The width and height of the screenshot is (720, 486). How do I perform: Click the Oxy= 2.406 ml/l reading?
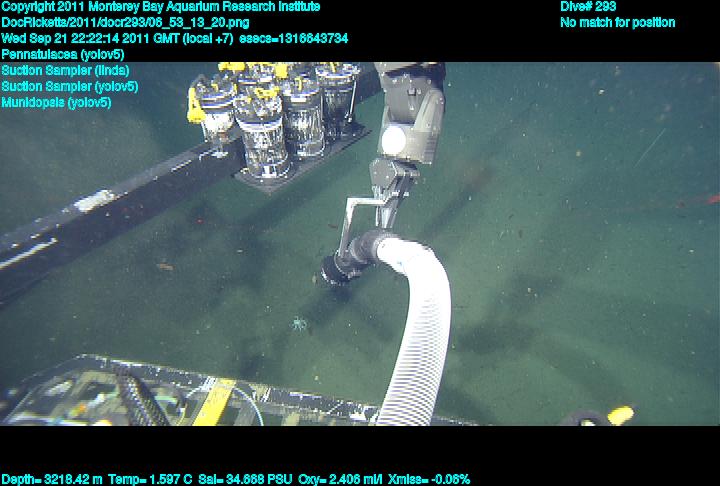coord(340,480)
